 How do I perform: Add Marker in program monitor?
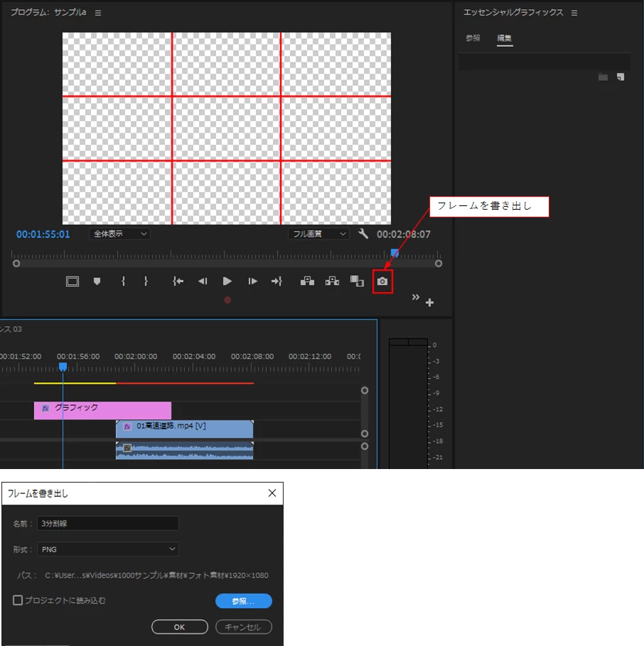[97, 281]
